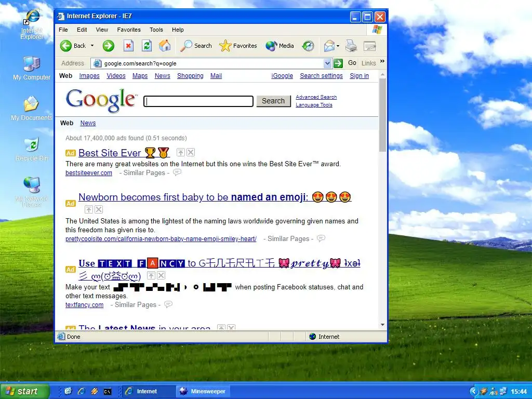Screen dimensions: 532x399
Task: Open My Documents desktop icon
Action: tap(32, 109)
